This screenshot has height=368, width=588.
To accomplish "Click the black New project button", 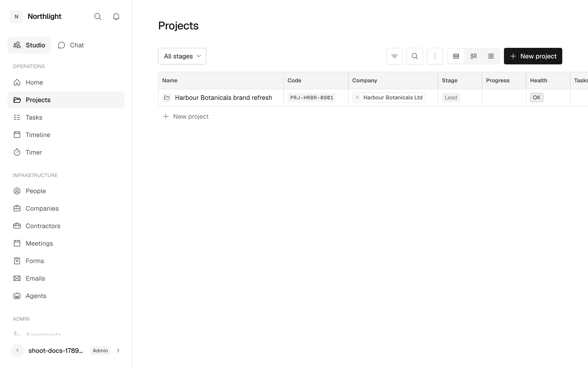I will [533, 56].
